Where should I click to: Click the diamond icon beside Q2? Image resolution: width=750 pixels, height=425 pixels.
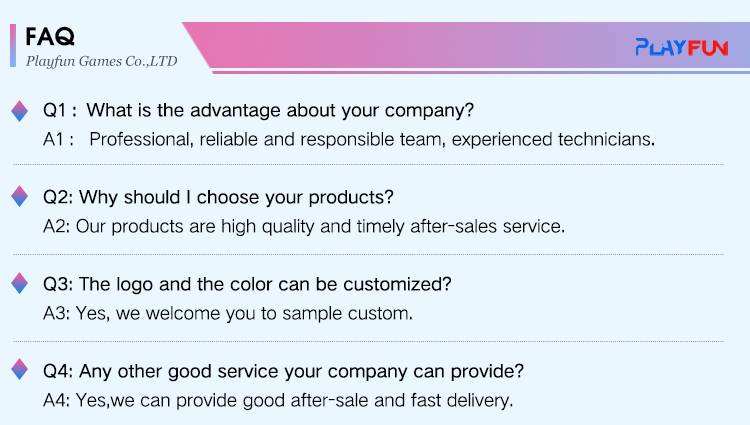19,197
